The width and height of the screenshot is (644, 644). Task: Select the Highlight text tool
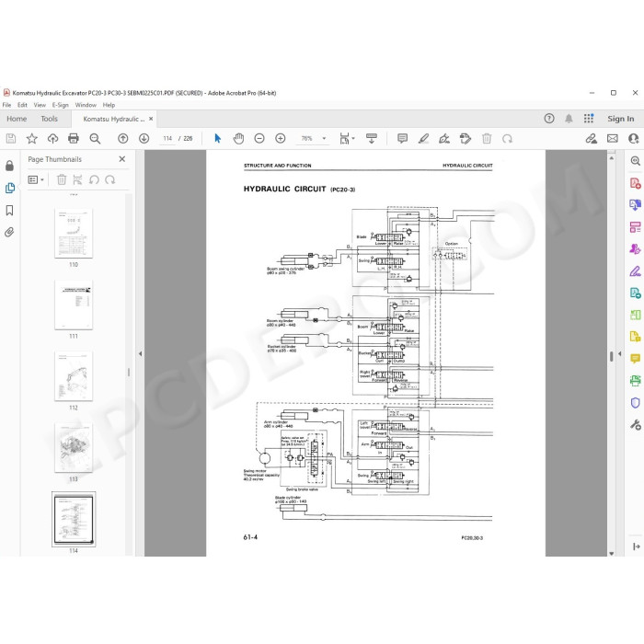click(x=423, y=138)
